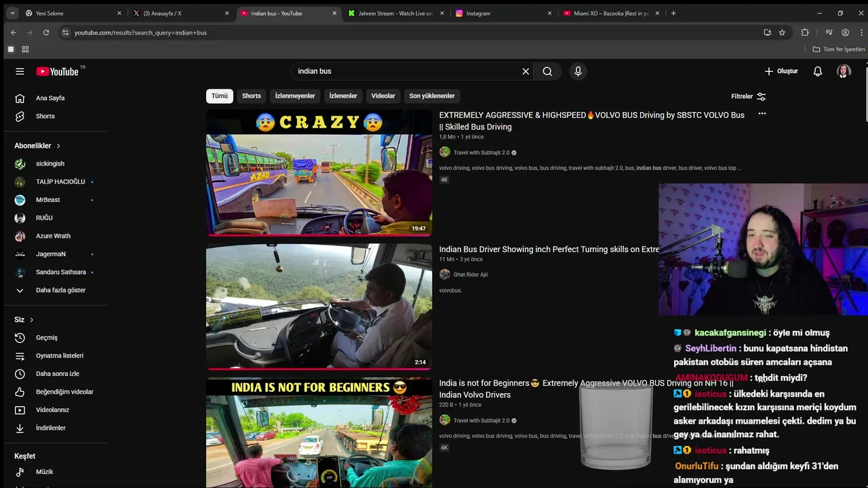The width and height of the screenshot is (868, 488).
Task: Expand the Siz section chevron
Action: point(31,320)
